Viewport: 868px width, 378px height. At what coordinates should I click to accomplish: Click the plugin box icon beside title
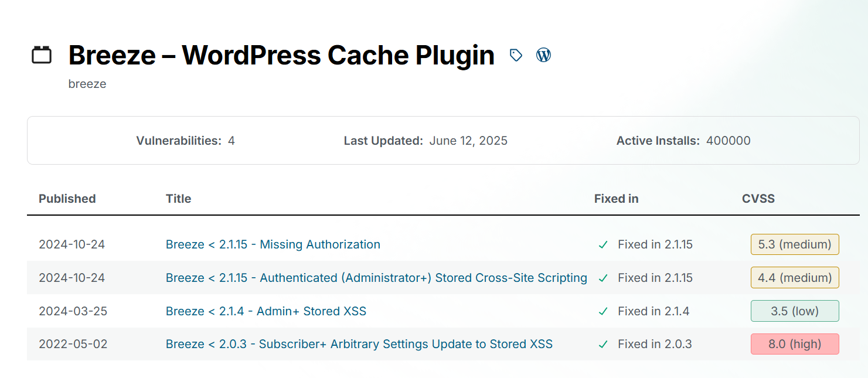(42, 55)
